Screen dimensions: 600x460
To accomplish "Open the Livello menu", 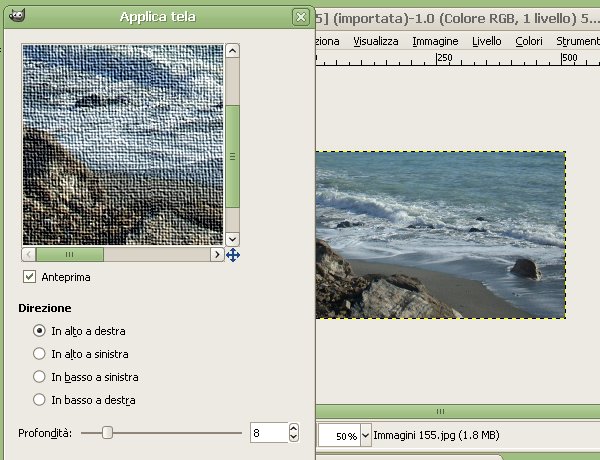I will 487,41.
